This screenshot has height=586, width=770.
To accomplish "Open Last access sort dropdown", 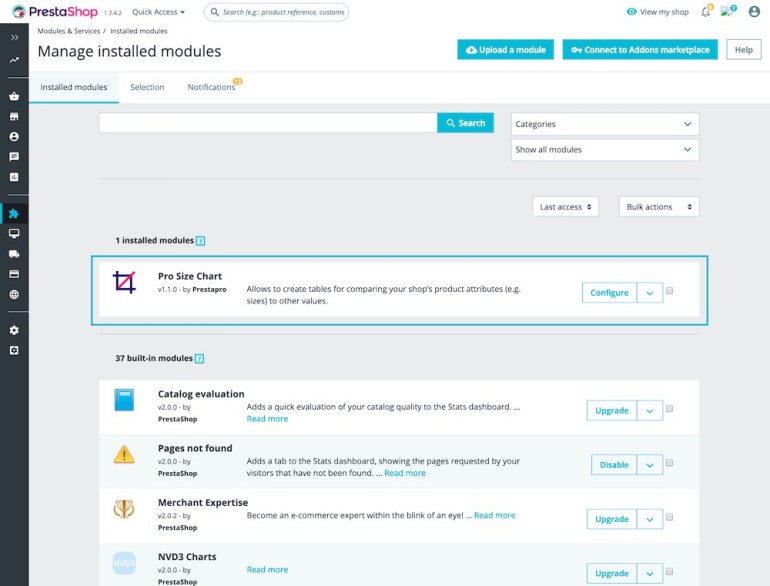I will click(565, 207).
